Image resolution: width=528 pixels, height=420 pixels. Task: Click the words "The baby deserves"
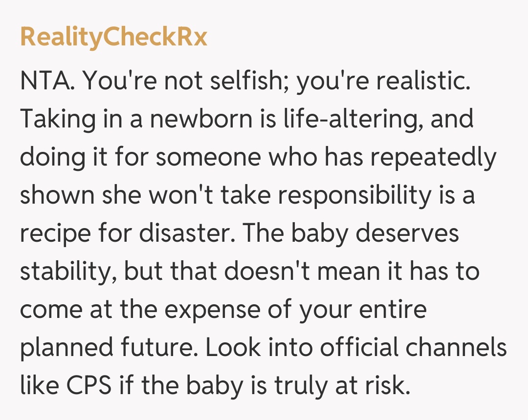350,233
